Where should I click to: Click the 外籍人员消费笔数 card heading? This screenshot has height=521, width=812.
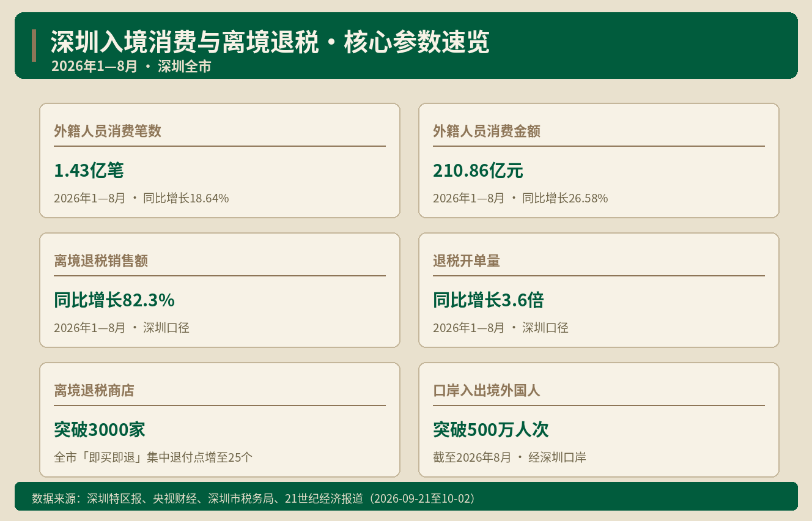click(108, 131)
